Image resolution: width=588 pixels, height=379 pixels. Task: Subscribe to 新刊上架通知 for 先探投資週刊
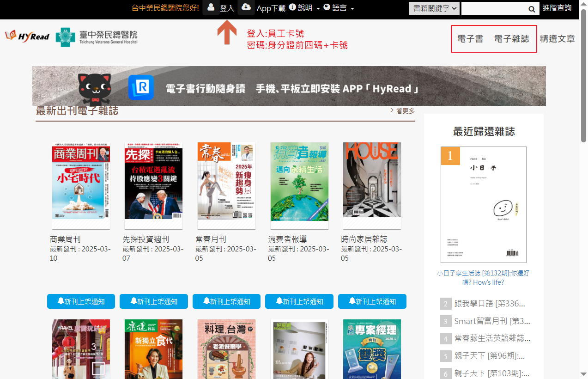[154, 301]
